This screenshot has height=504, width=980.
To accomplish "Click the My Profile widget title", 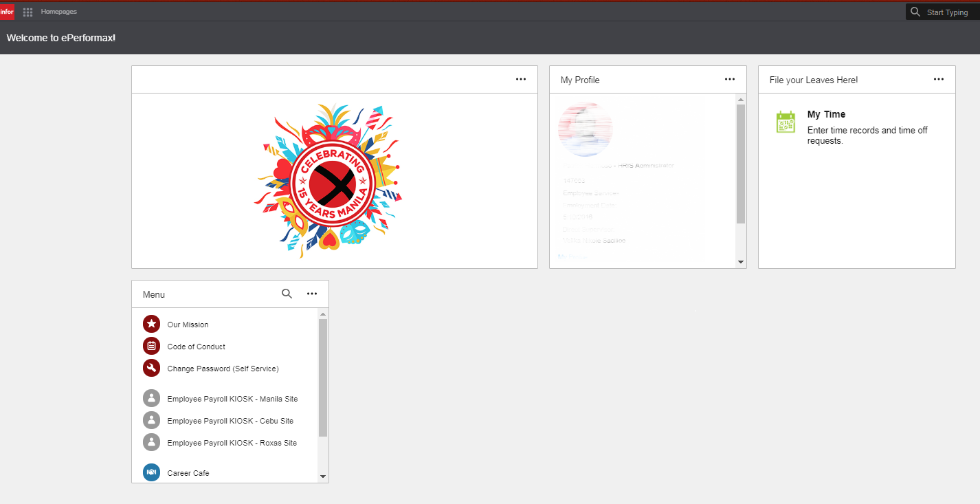I will click(580, 80).
